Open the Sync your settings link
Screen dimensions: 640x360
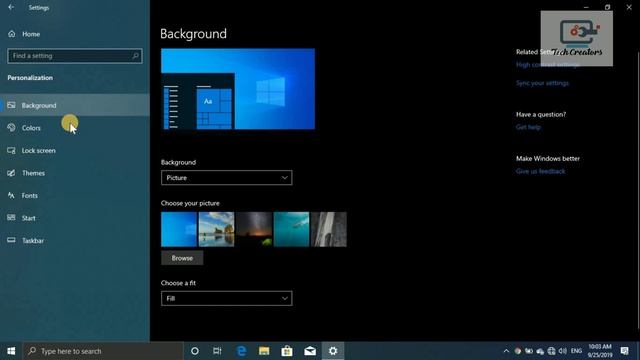click(x=542, y=83)
